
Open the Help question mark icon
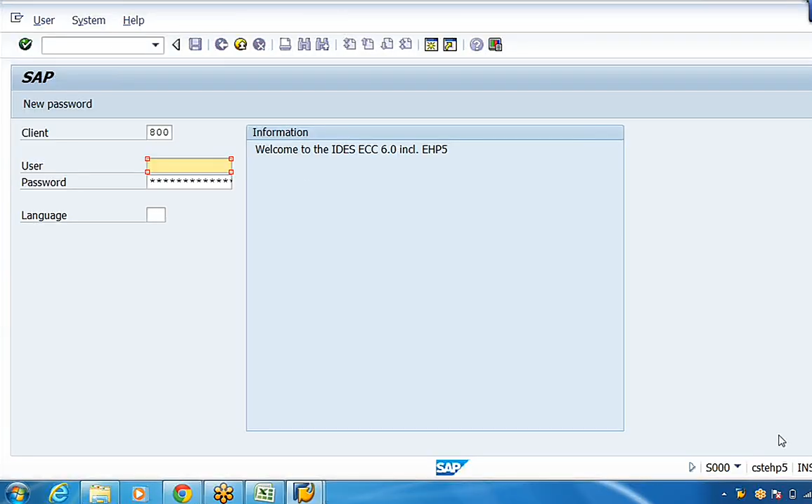click(477, 44)
